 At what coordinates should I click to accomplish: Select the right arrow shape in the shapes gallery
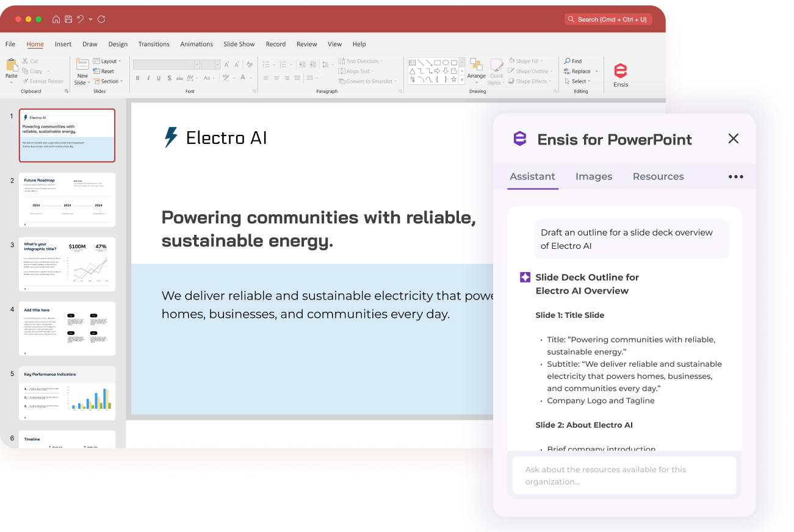pyautogui.click(x=437, y=71)
